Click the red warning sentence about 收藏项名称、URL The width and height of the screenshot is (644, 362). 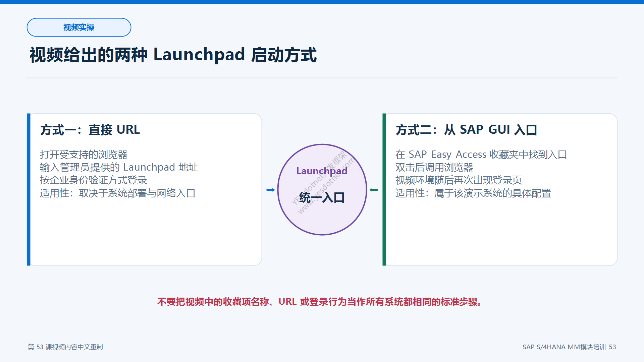point(321,302)
